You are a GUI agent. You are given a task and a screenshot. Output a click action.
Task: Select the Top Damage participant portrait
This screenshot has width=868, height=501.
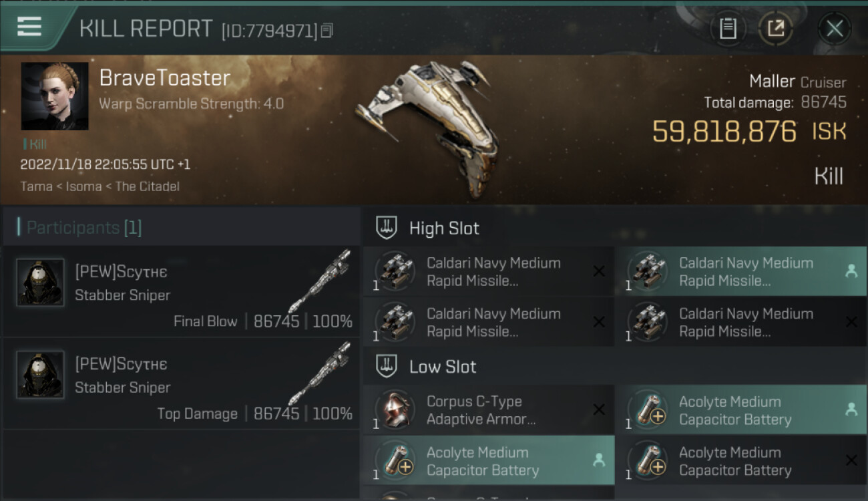[x=41, y=375]
